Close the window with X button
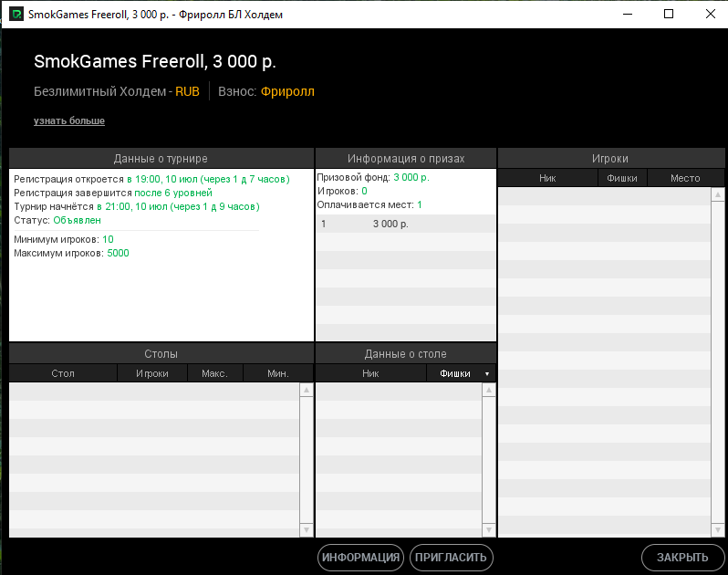Viewport: 728px width, 575px height. (711, 14)
